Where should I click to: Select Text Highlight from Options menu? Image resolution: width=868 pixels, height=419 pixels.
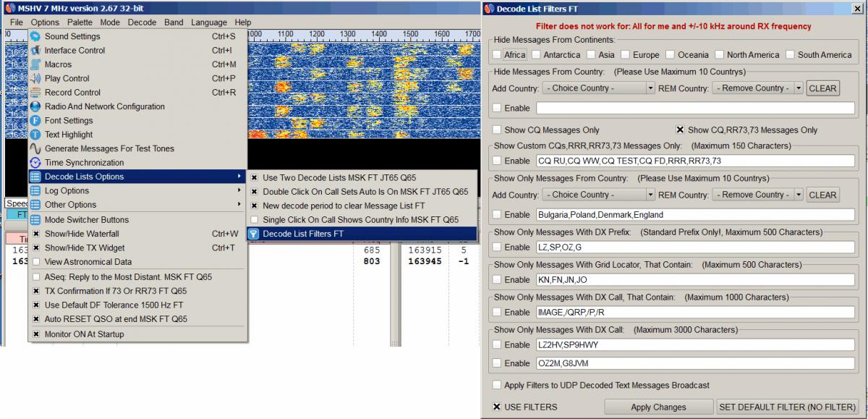[69, 135]
